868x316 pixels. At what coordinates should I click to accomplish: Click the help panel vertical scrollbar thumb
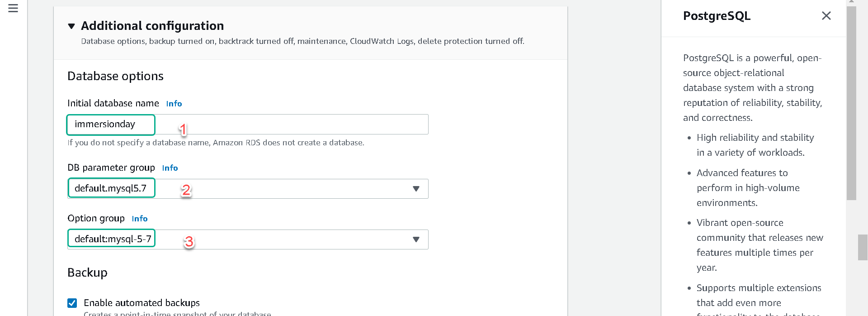pos(851,103)
